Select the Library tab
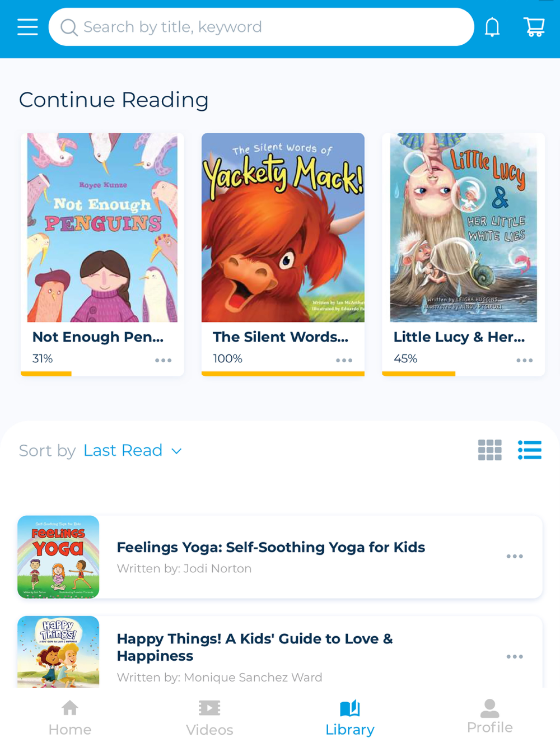 (x=350, y=718)
